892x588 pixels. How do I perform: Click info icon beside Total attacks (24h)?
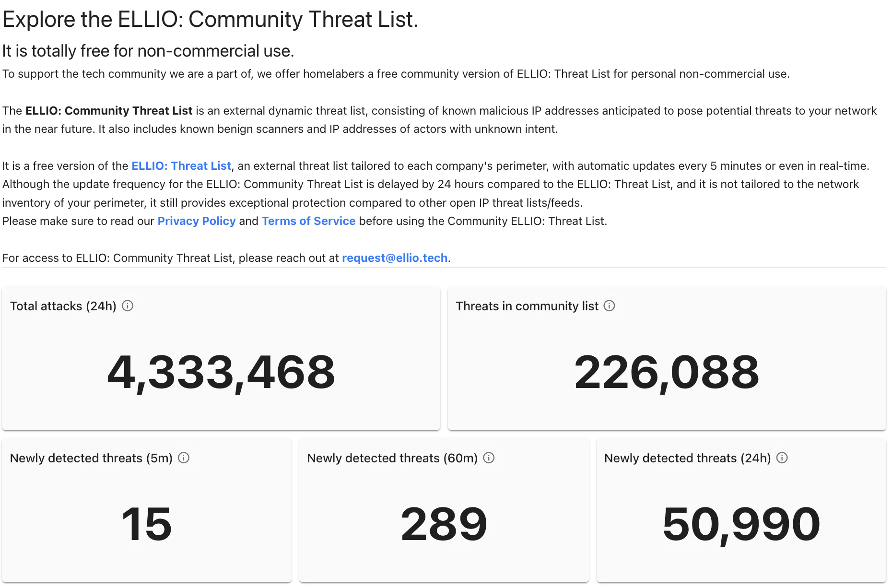(x=128, y=306)
